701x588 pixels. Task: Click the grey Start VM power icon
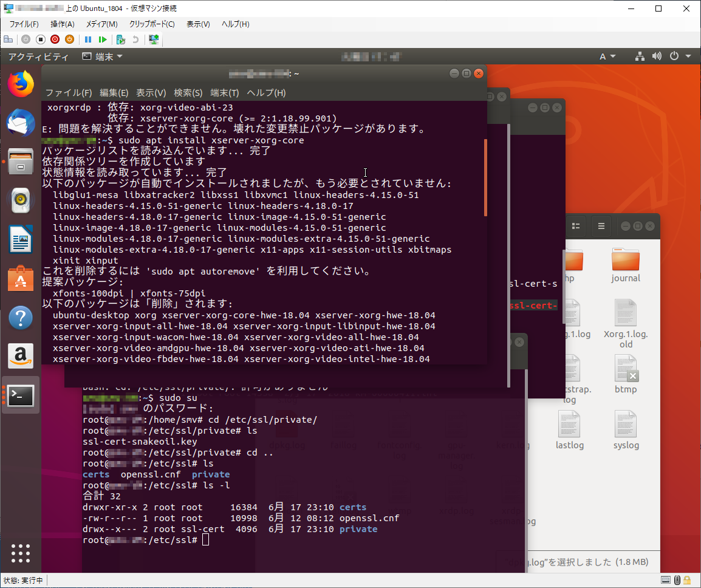pos(26,39)
